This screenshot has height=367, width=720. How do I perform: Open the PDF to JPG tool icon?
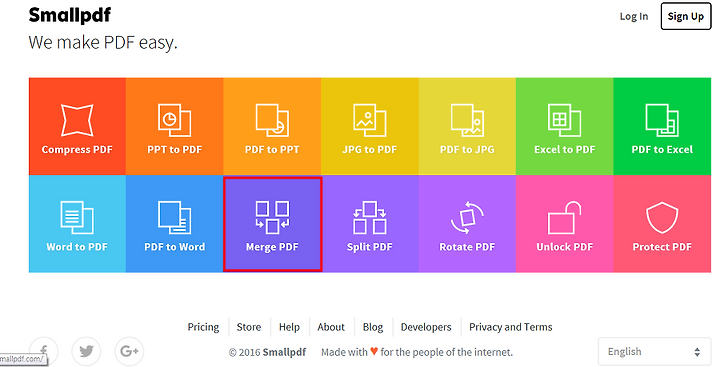pos(467,119)
